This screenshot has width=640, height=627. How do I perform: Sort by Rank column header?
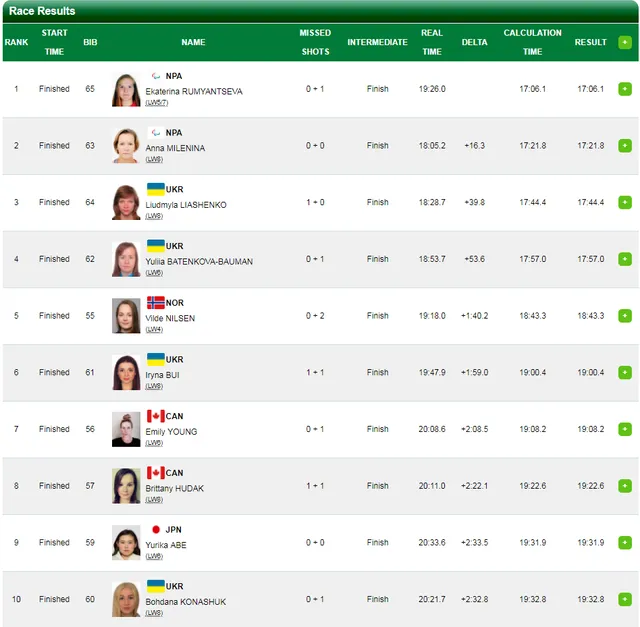[16, 42]
